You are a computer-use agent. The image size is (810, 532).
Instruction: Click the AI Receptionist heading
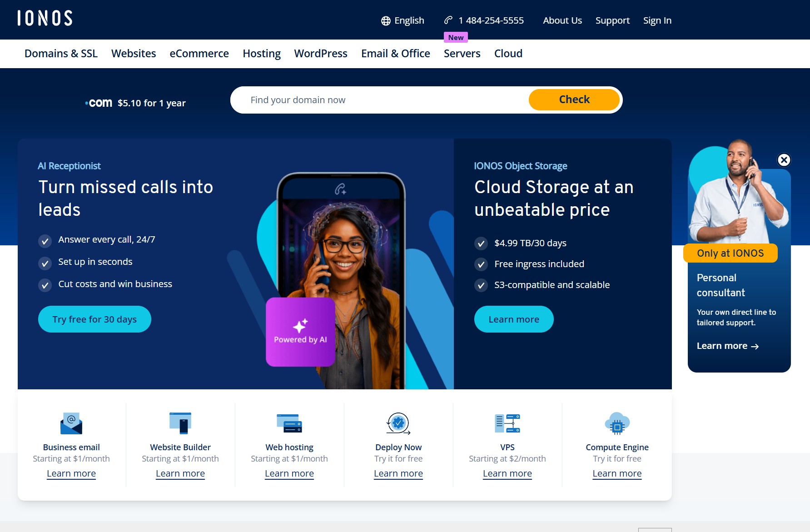click(69, 166)
